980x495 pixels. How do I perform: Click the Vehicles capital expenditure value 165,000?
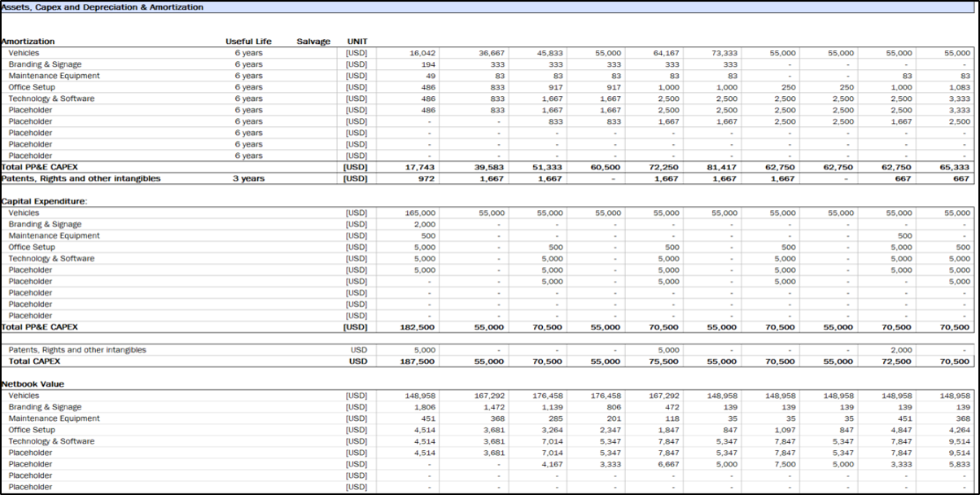click(x=419, y=212)
